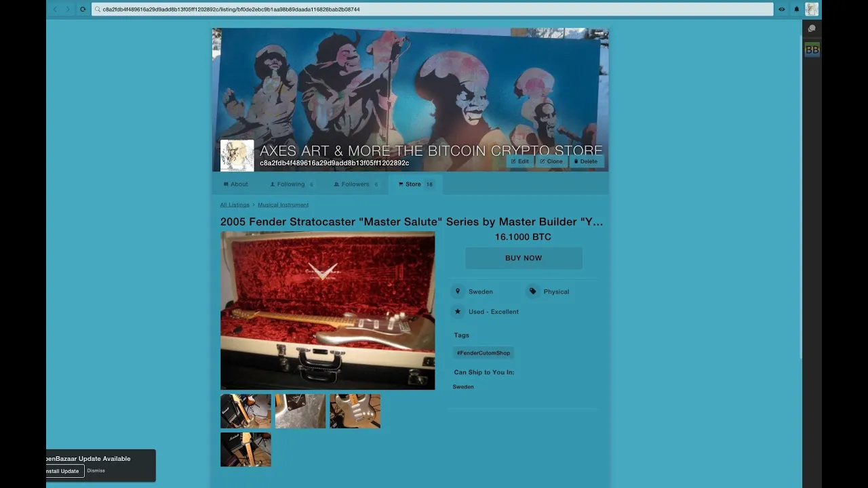Delete this listing
This screenshot has height=488, width=868.
tap(586, 161)
